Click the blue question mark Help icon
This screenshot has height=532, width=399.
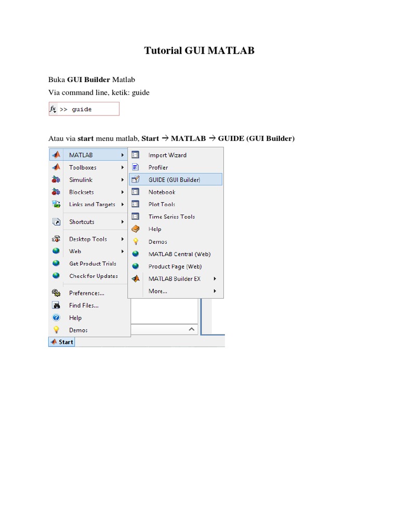(56, 317)
